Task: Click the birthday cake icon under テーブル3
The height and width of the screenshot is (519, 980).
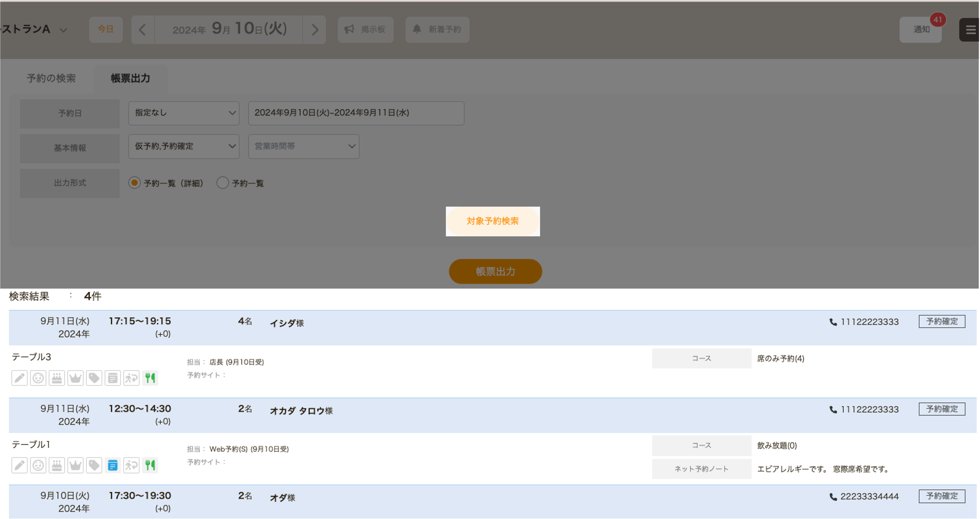Action: 57,378
